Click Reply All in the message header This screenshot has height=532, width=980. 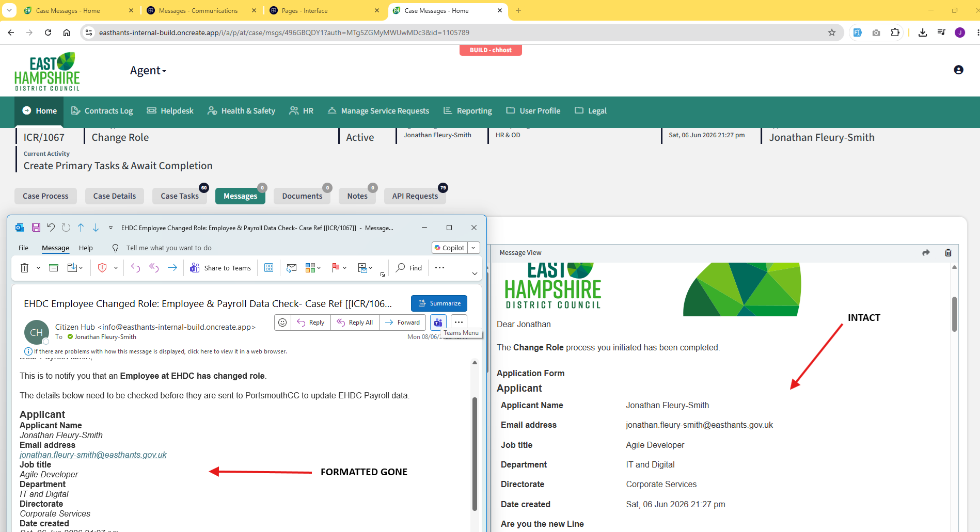point(355,323)
